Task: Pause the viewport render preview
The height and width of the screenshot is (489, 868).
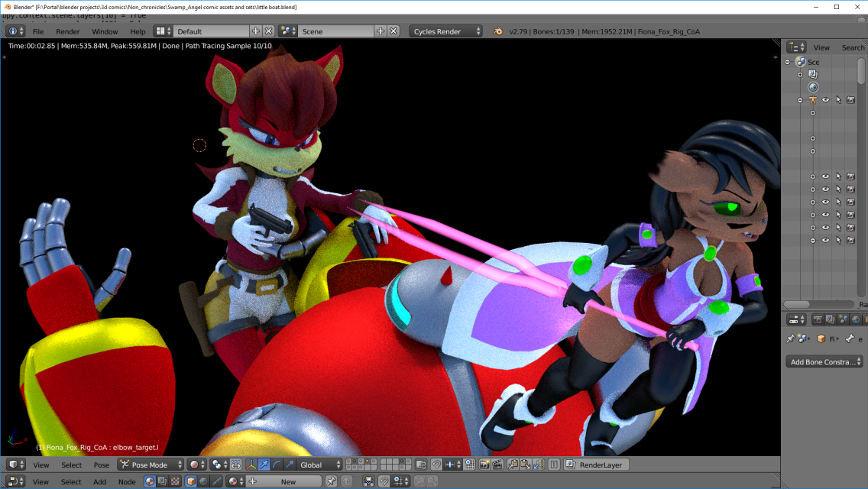Action: point(553,465)
